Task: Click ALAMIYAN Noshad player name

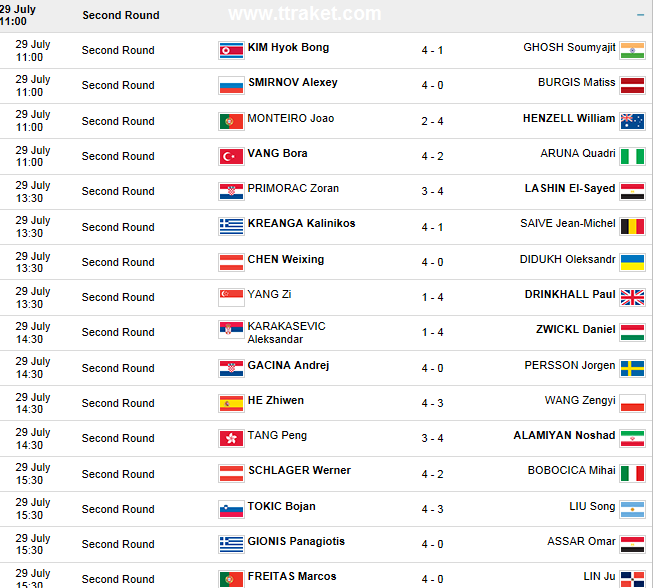Action: click(x=564, y=436)
